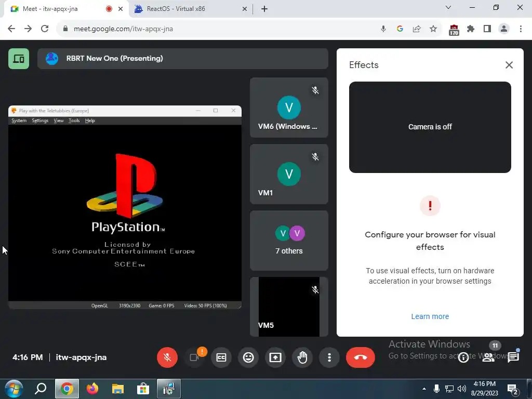Reload the Meet page

(x=45, y=29)
